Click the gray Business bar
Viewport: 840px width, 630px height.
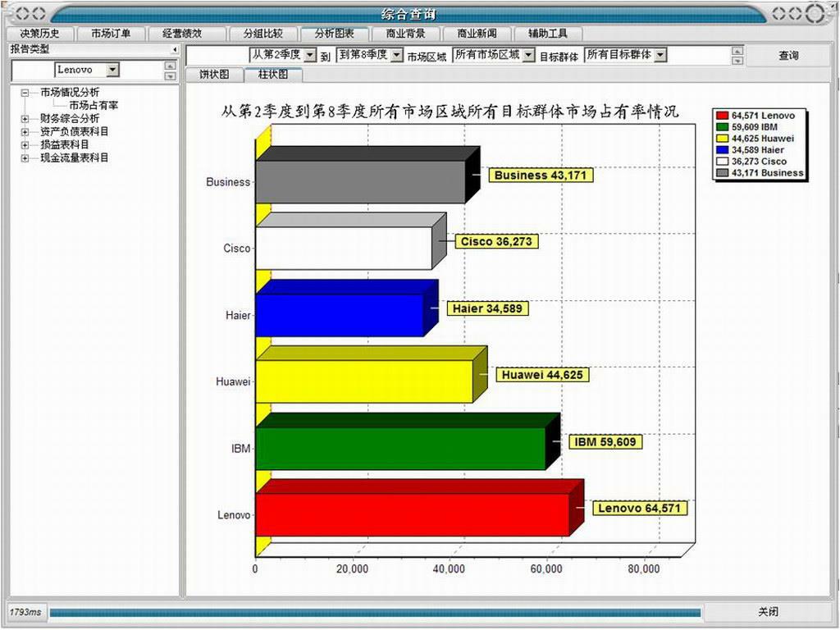click(x=361, y=181)
